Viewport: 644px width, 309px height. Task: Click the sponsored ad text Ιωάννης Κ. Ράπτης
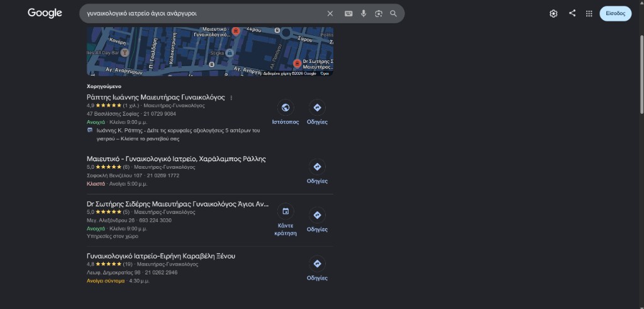point(178,135)
